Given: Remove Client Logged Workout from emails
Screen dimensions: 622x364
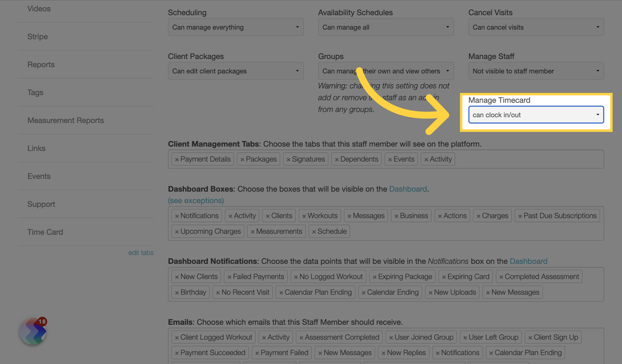Looking at the screenshot, I should [176, 337].
